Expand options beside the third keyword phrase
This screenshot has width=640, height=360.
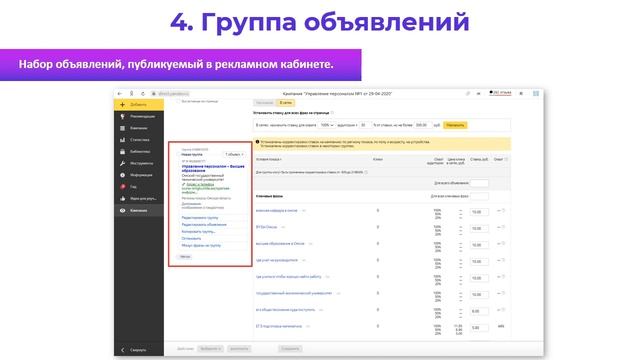(x=310, y=244)
